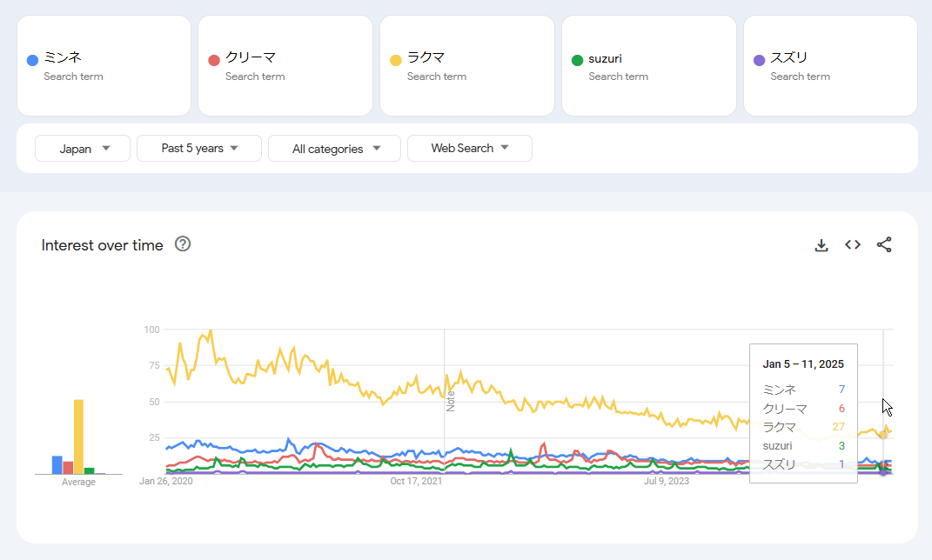Image resolution: width=932 pixels, height=560 pixels.
Task: Click the yellow average bar for ラクマ
Action: click(x=78, y=437)
